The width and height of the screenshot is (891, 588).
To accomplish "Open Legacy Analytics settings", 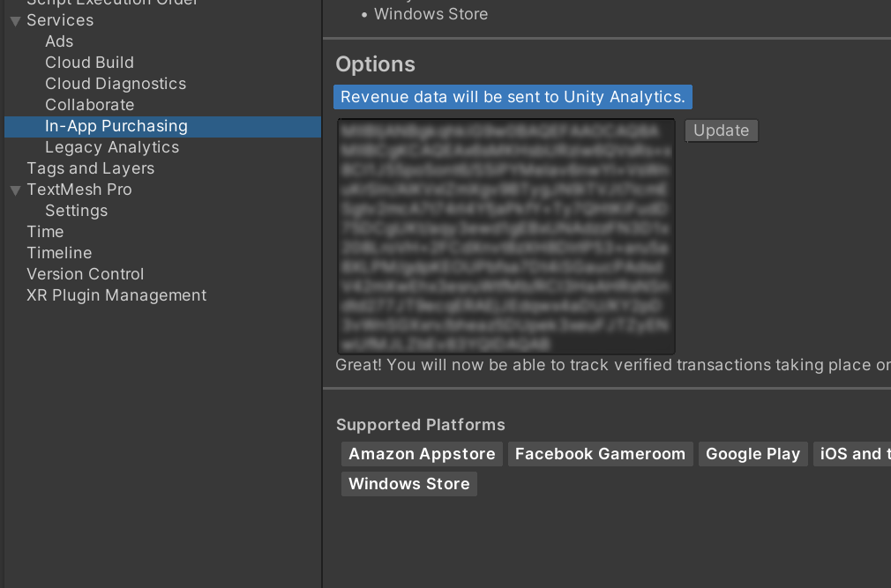I will point(112,147).
